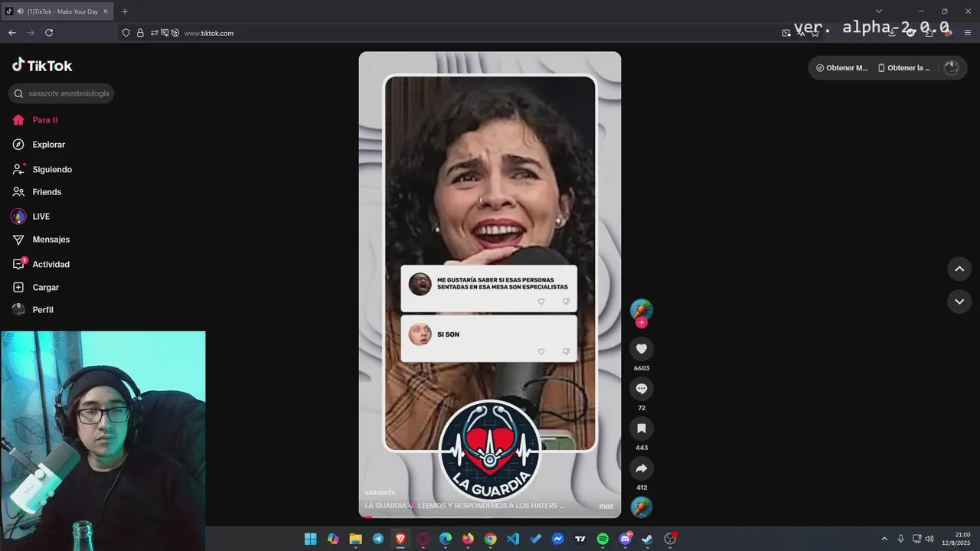Open the browser hamburger menu
The height and width of the screenshot is (551, 980).
(968, 33)
